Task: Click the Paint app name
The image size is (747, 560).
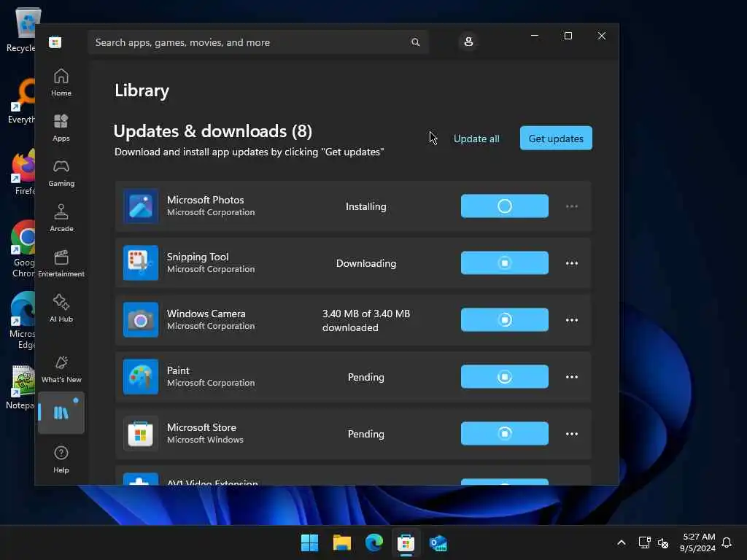Action: 178,370
